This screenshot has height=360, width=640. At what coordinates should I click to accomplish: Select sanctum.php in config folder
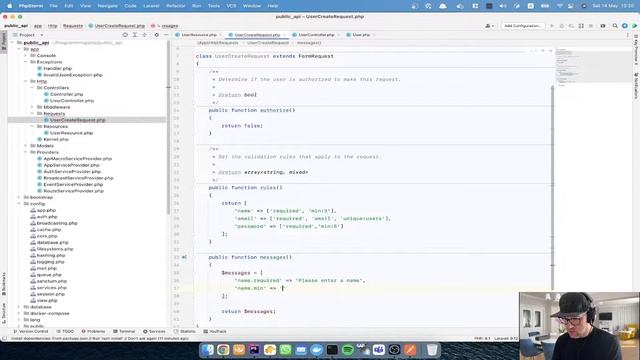(x=51, y=281)
